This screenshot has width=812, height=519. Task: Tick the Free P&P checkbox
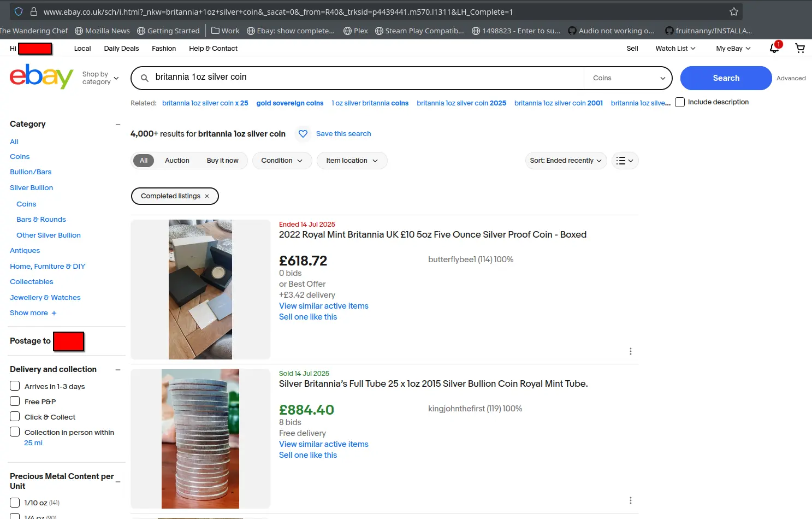click(15, 402)
